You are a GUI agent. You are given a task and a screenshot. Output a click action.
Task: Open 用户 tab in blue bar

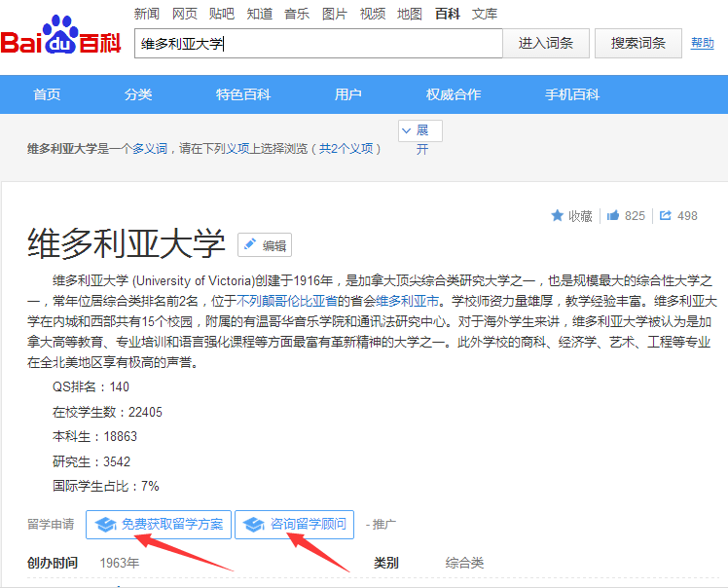(348, 94)
